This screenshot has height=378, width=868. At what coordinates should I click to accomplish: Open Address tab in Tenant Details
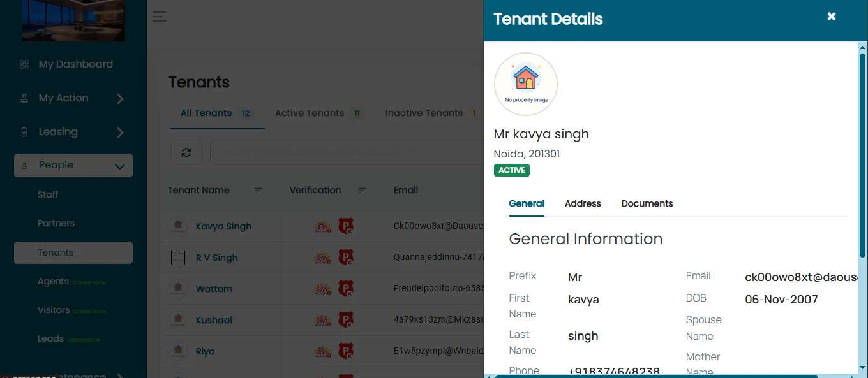coord(583,203)
